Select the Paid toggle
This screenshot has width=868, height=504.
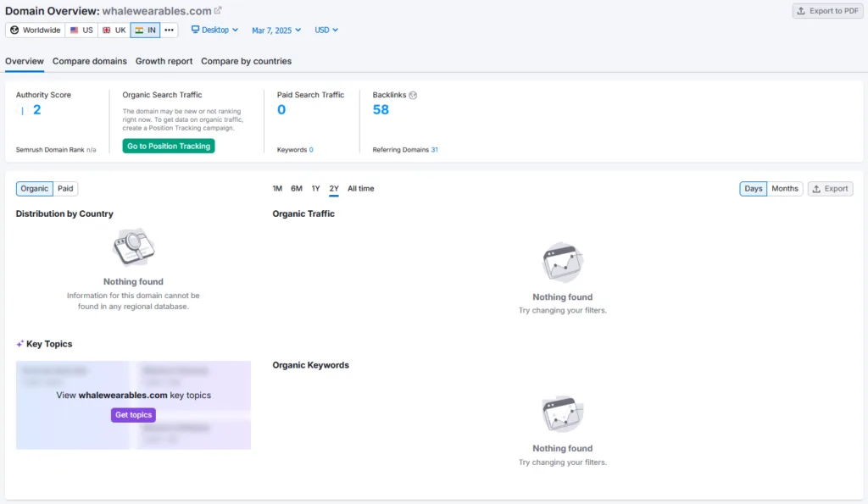point(65,189)
